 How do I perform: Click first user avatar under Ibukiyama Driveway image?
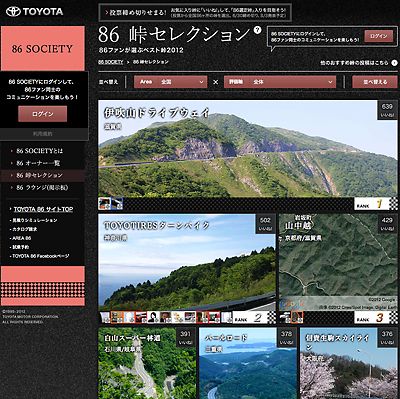104,203
